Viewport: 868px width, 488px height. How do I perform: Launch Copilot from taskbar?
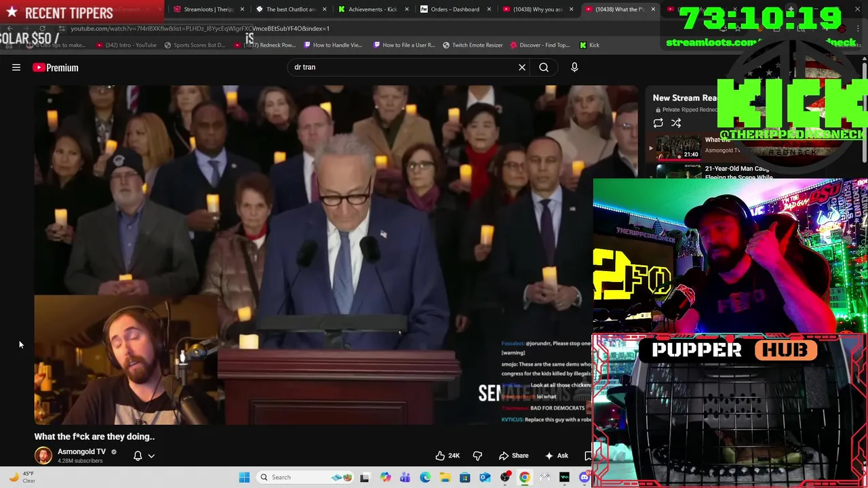[385, 477]
